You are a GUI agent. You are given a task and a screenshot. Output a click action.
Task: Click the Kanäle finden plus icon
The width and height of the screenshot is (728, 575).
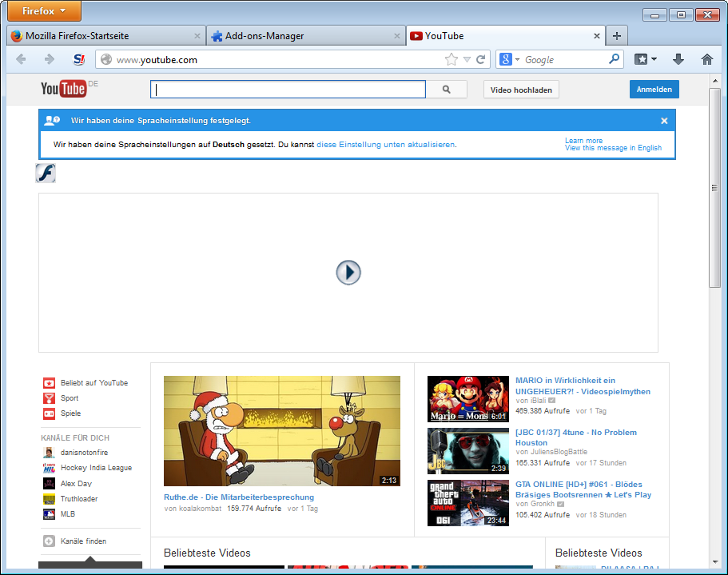[49, 541]
